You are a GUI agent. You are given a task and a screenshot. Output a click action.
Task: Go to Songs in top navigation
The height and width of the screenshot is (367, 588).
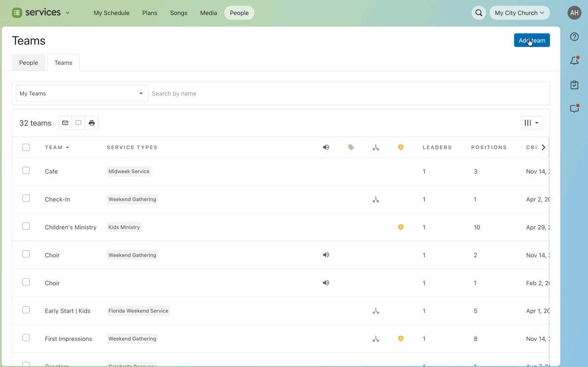point(178,13)
